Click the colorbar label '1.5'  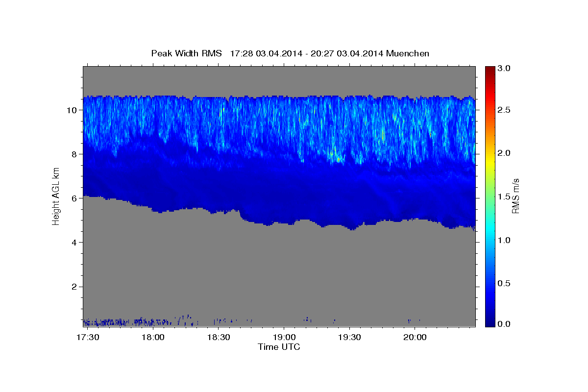click(504, 196)
